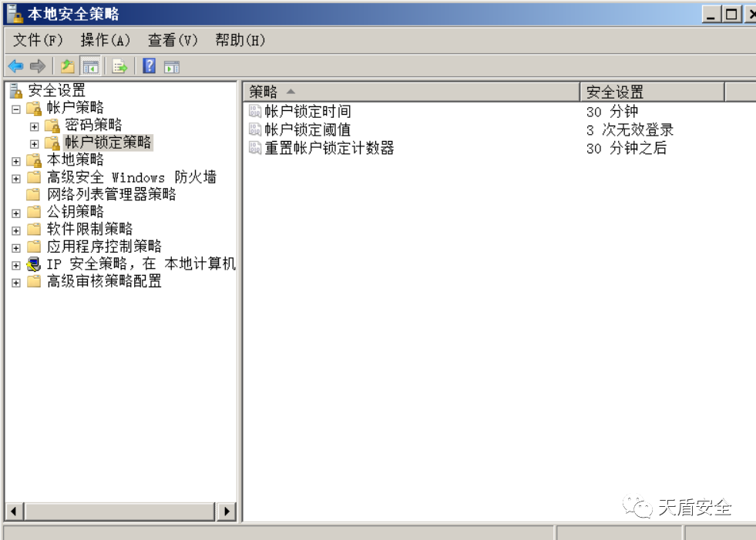Open Help via blue question mark icon
Screen dimensions: 756x540
tap(149, 66)
